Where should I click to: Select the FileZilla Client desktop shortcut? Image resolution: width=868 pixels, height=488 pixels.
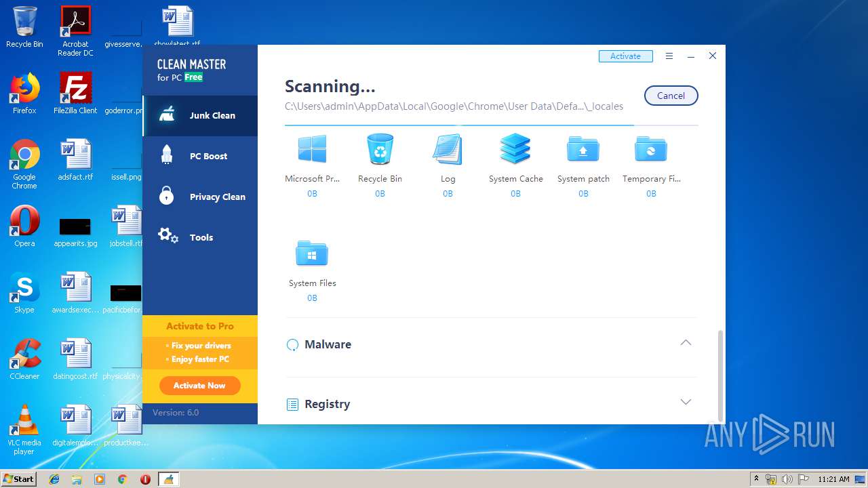pyautogui.click(x=75, y=94)
